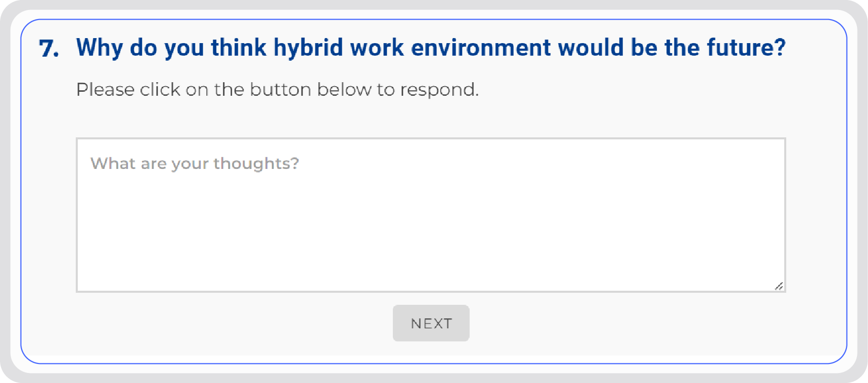The height and width of the screenshot is (383, 868).
Task: Click the 'Please click on the button' instruction
Action: (277, 90)
